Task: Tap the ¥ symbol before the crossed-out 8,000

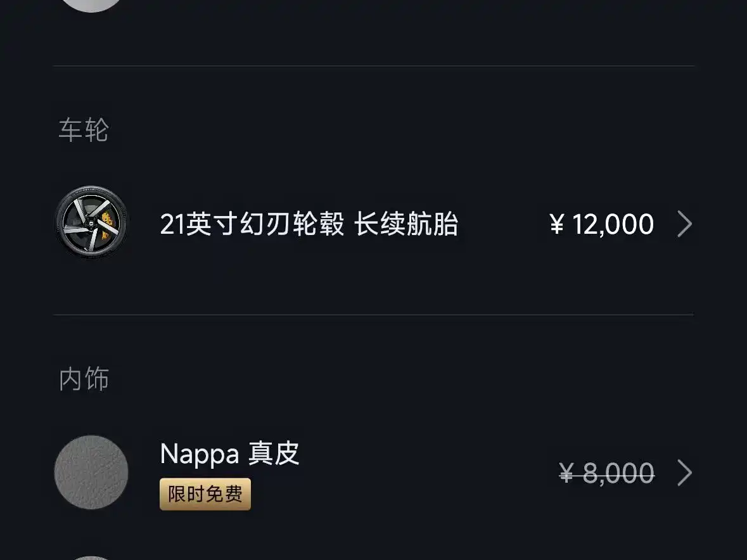Action: (x=566, y=473)
